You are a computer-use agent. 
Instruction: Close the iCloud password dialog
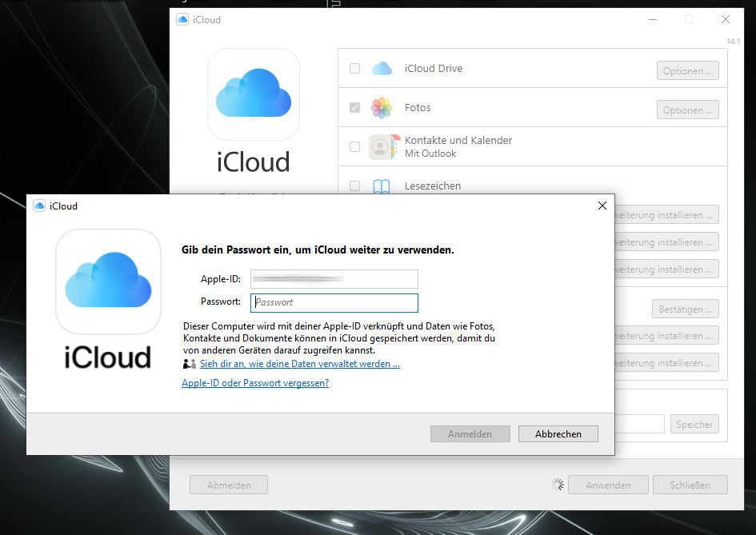pyautogui.click(x=602, y=206)
